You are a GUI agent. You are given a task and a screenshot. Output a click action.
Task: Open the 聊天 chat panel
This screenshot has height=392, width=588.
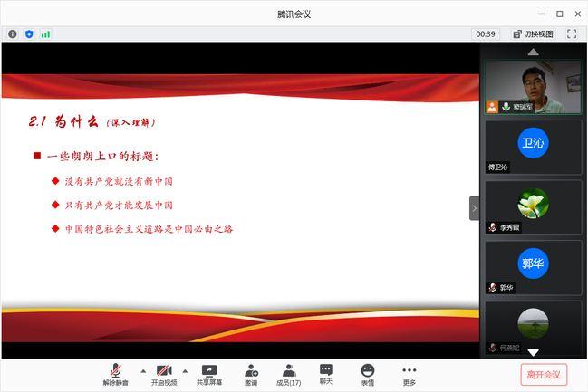326,374
